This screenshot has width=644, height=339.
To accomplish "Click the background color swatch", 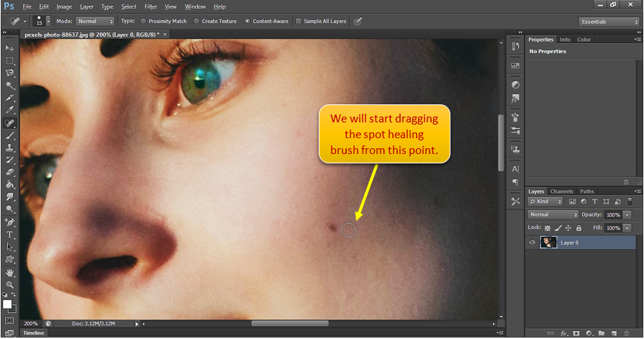I will coord(13,309).
